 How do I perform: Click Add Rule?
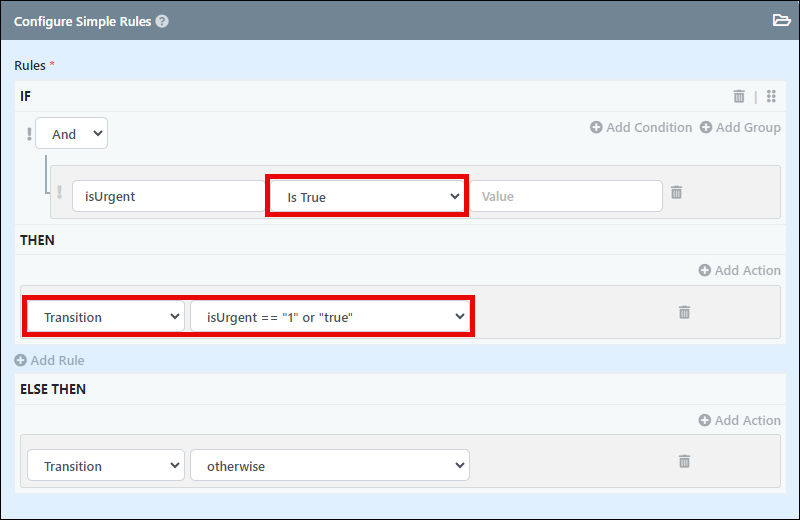49,360
